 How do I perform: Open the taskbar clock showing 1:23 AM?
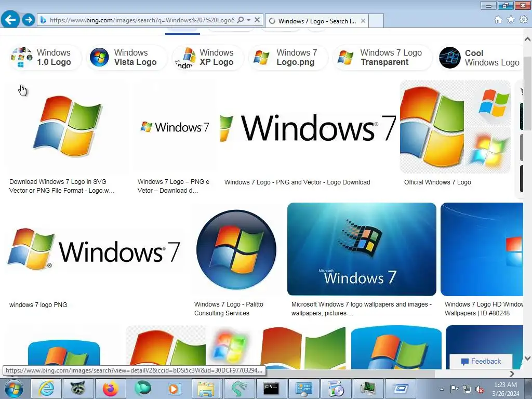pos(506,389)
